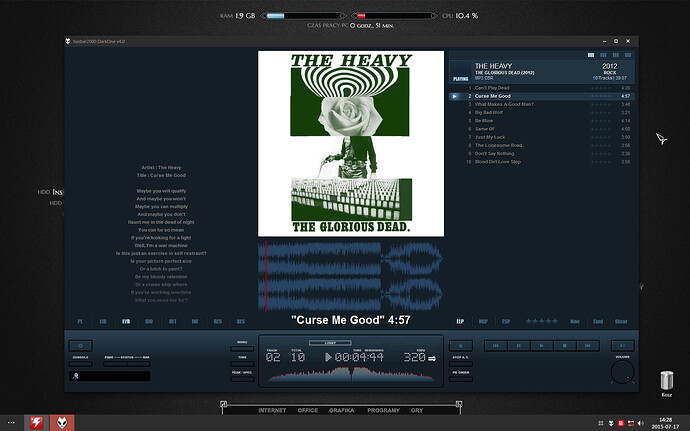Select the highlighted playlist layout icon
690x431 pixels.
pyautogui.click(x=591, y=55)
